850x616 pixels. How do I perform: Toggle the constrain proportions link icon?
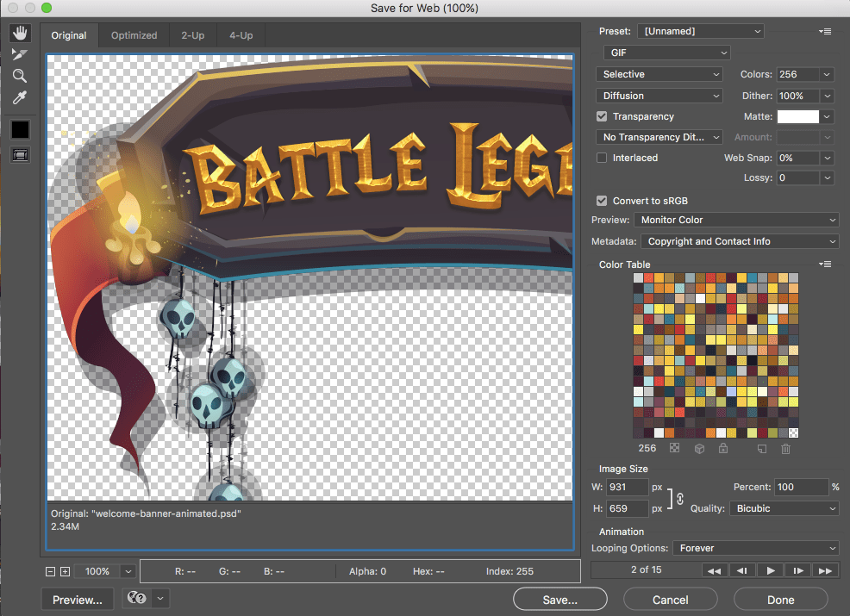[680, 499]
